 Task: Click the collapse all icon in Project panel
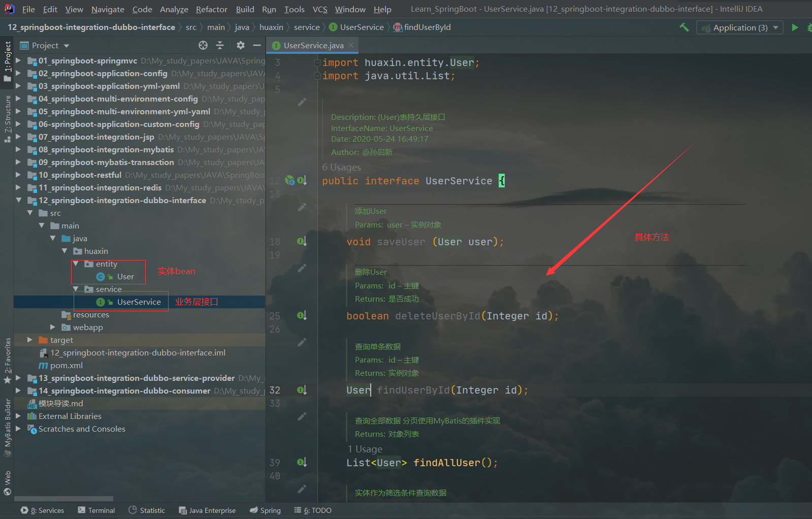tap(220, 45)
